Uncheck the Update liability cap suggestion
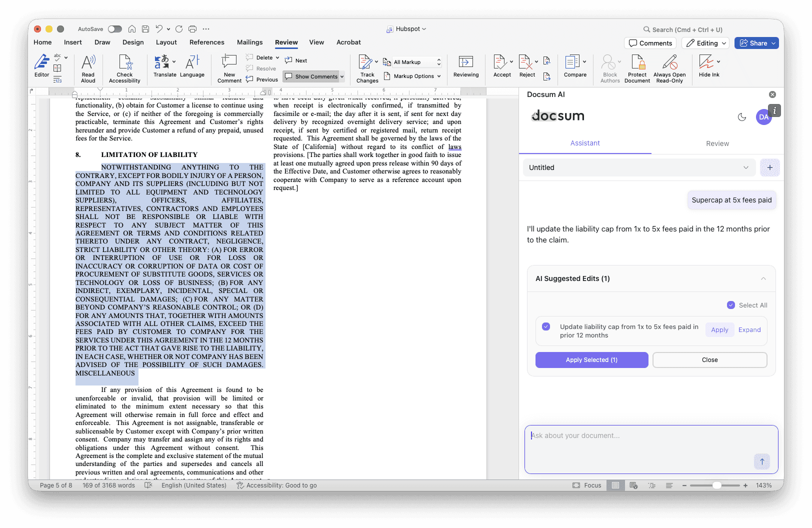The image size is (812, 528). point(546,326)
